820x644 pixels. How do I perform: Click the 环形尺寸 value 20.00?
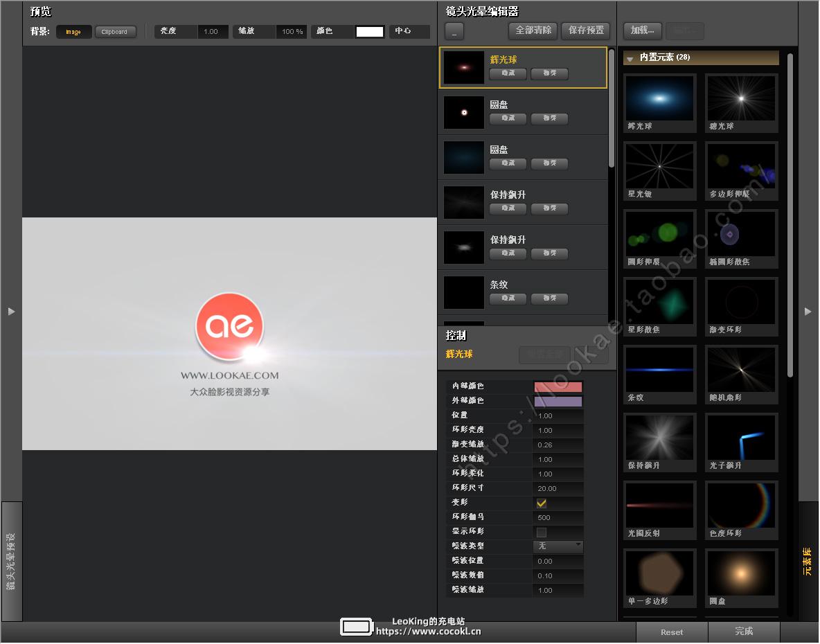pos(558,489)
